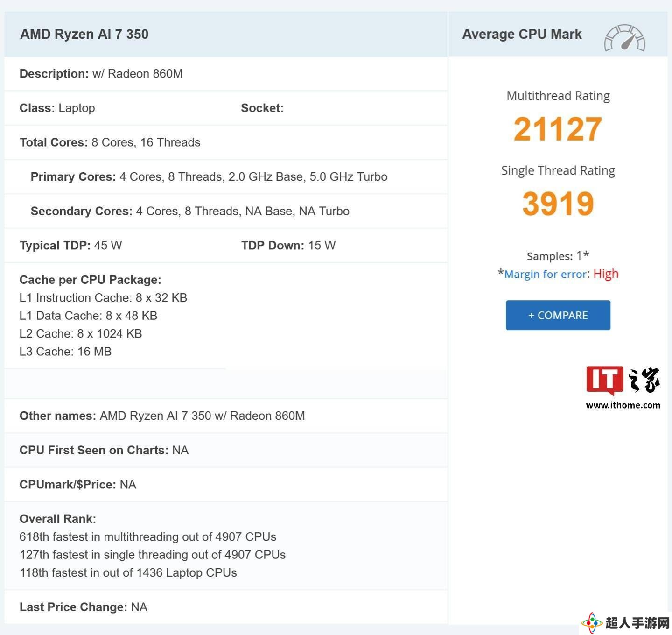
Task: Click the + COMPARE button
Action: pyautogui.click(x=558, y=315)
